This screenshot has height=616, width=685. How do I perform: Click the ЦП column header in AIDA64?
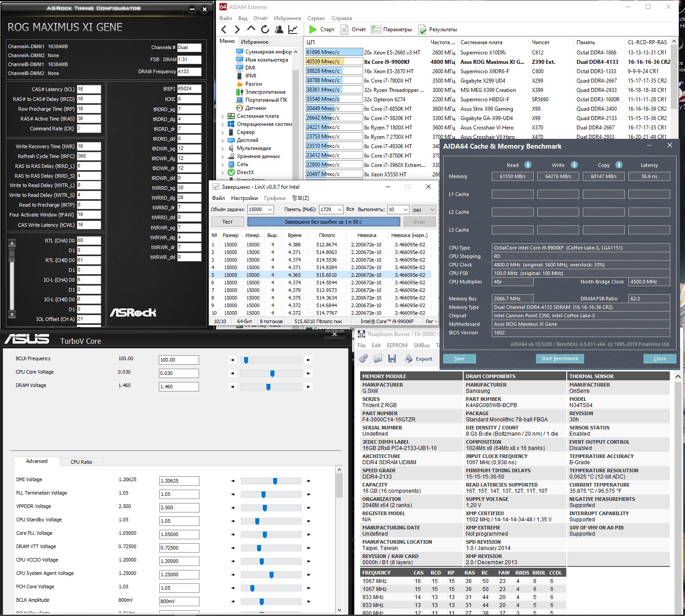click(x=365, y=42)
